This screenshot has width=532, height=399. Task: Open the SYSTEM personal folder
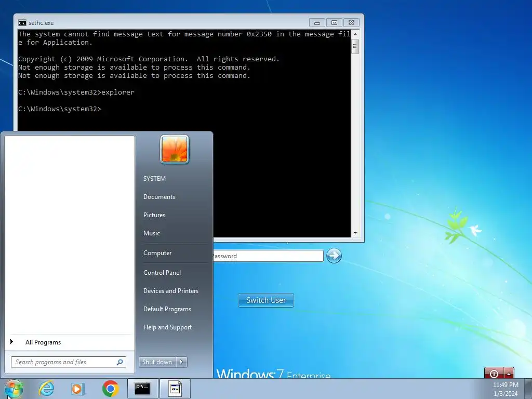click(x=154, y=179)
